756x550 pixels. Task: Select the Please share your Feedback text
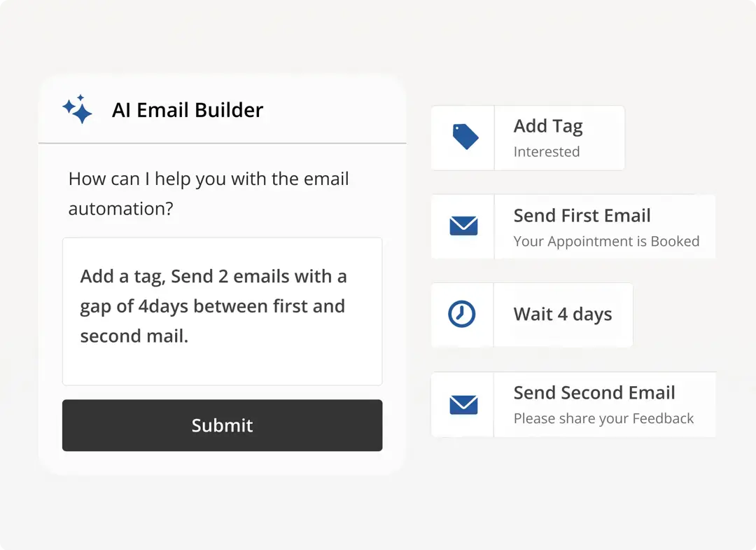605,418
